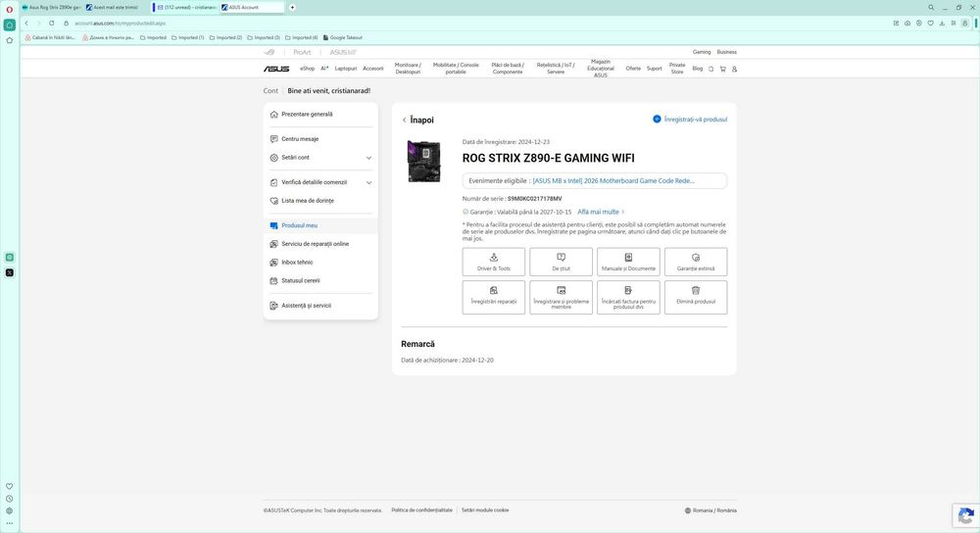Image resolution: width=980 pixels, height=533 pixels.
Task: Open Încărcați factura pentru produsul dvs tile
Action: pyautogui.click(x=628, y=297)
